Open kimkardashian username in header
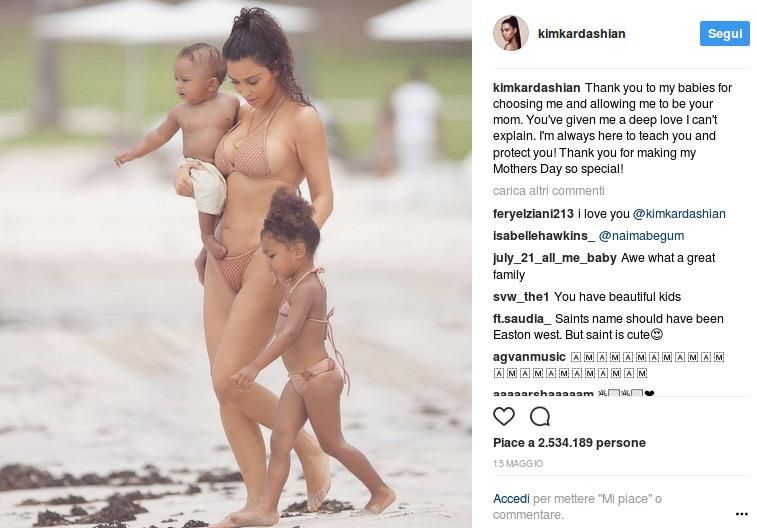The height and width of the screenshot is (528, 757). point(581,33)
